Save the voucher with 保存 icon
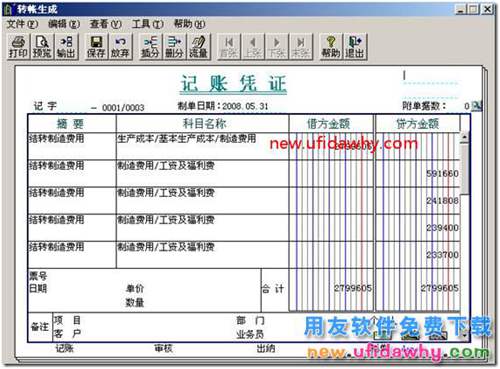500x369 pixels. pos(96,47)
